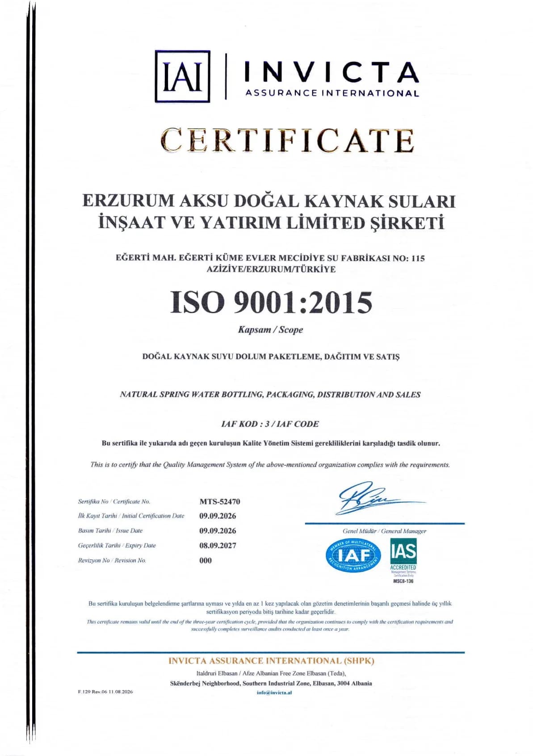Click the note 'This certificate remains valid until'
Viewport: 533px width, 756px height.
(270, 625)
